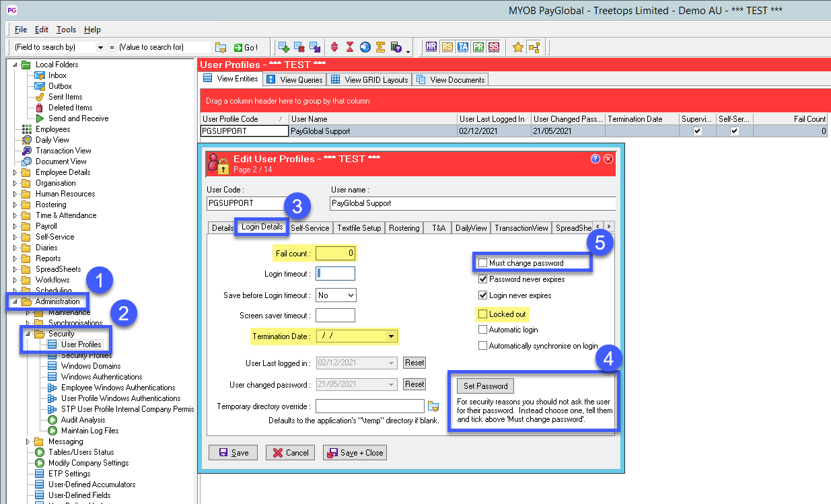Open Save before Login timeout dropdown

(x=350, y=295)
